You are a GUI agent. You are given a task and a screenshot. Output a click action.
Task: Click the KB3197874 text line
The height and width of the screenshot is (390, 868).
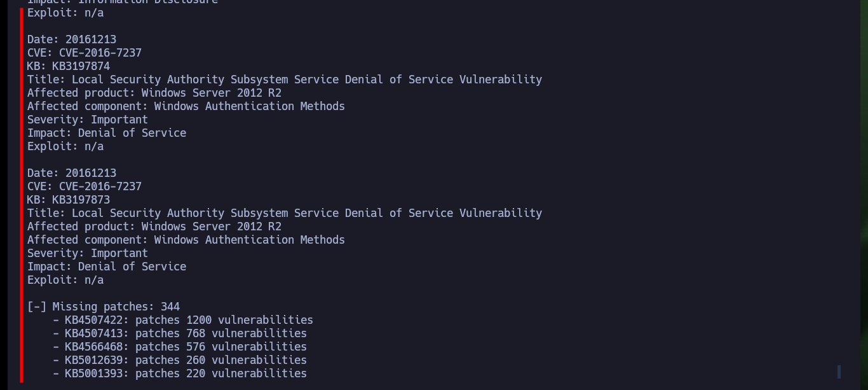point(69,66)
